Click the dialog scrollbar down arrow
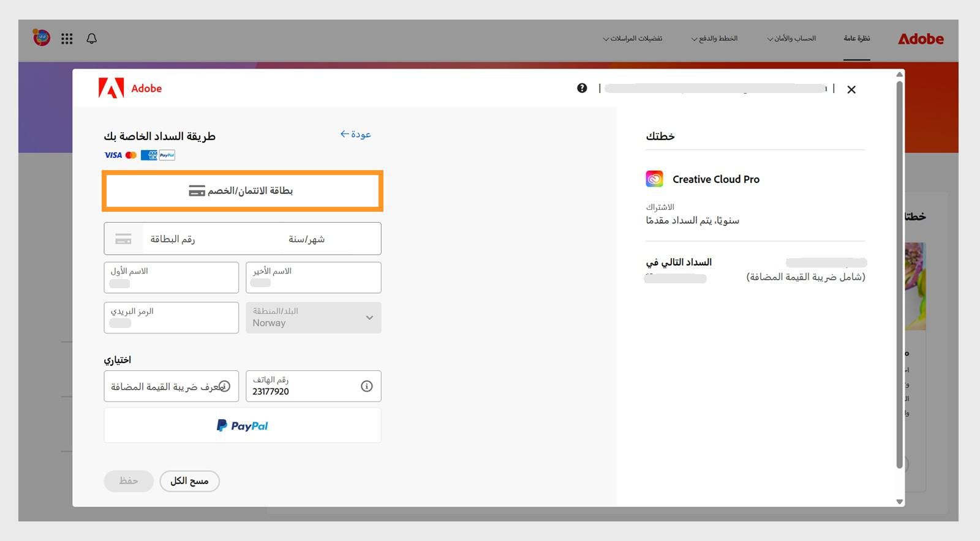 point(900,501)
